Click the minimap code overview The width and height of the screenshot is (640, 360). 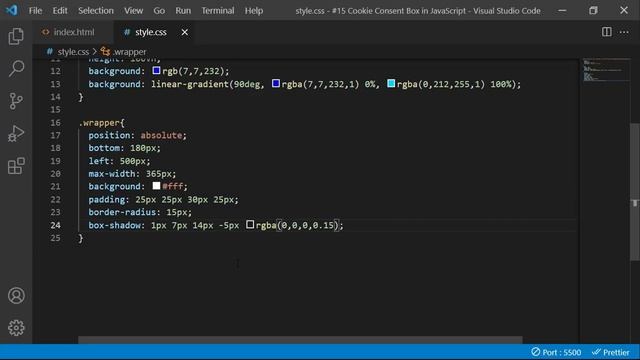click(606, 69)
